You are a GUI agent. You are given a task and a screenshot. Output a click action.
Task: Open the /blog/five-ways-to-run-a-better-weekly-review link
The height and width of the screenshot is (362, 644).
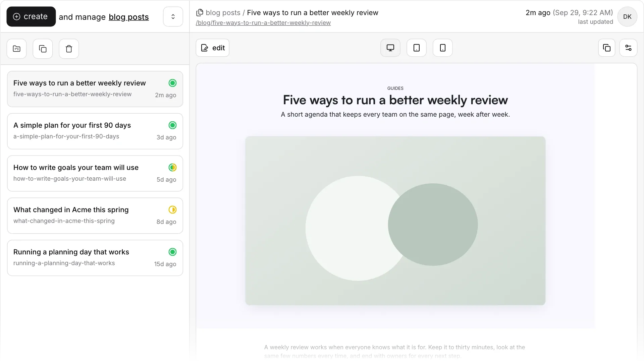263,23
